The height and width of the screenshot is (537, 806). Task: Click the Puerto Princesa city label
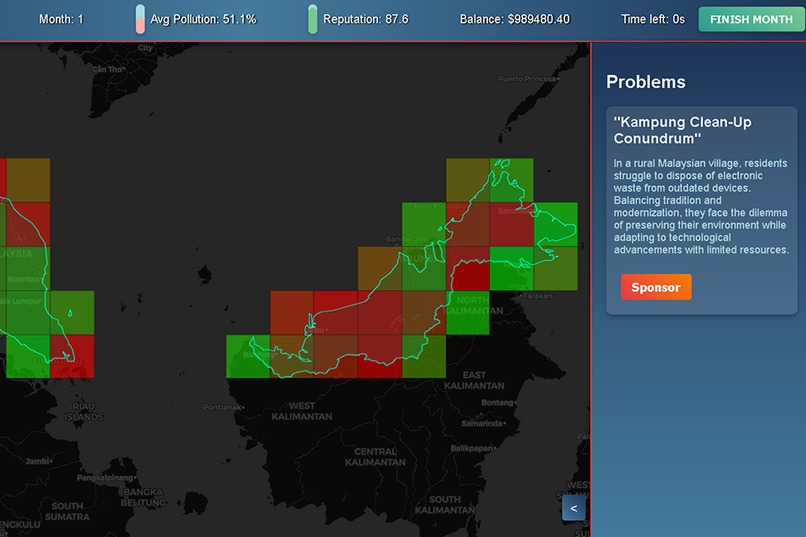[528, 79]
